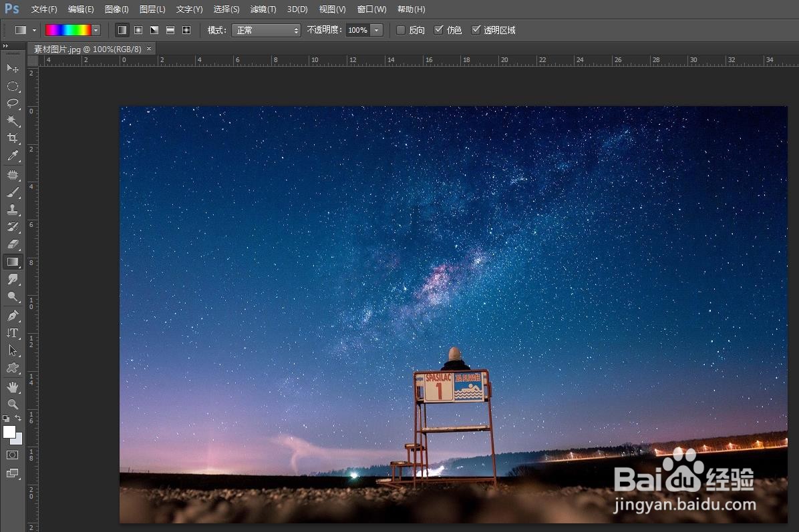Select the Hand tool

pos(13,387)
